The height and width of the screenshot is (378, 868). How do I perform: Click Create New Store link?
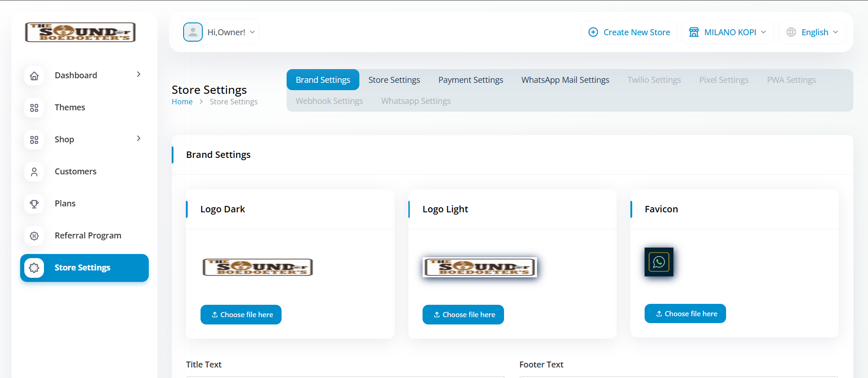click(629, 32)
